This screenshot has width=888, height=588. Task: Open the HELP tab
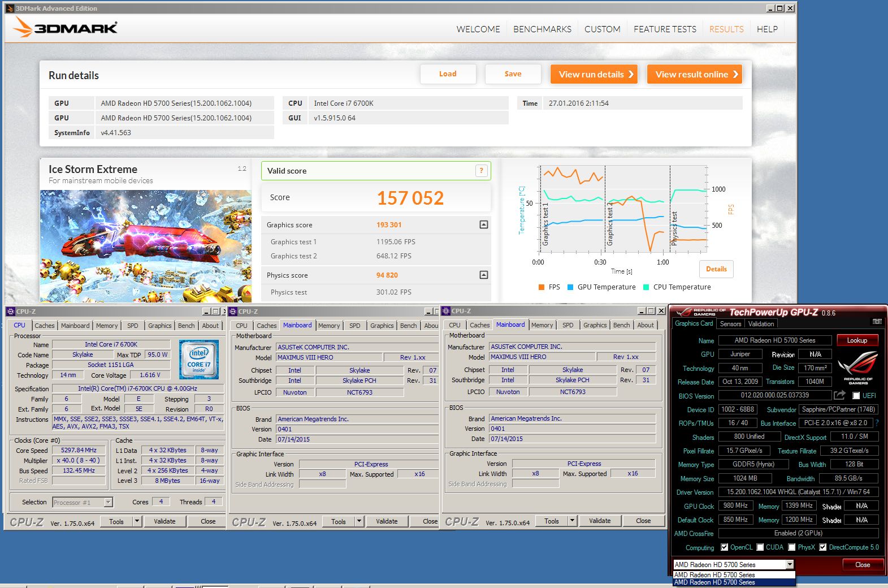click(x=767, y=29)
